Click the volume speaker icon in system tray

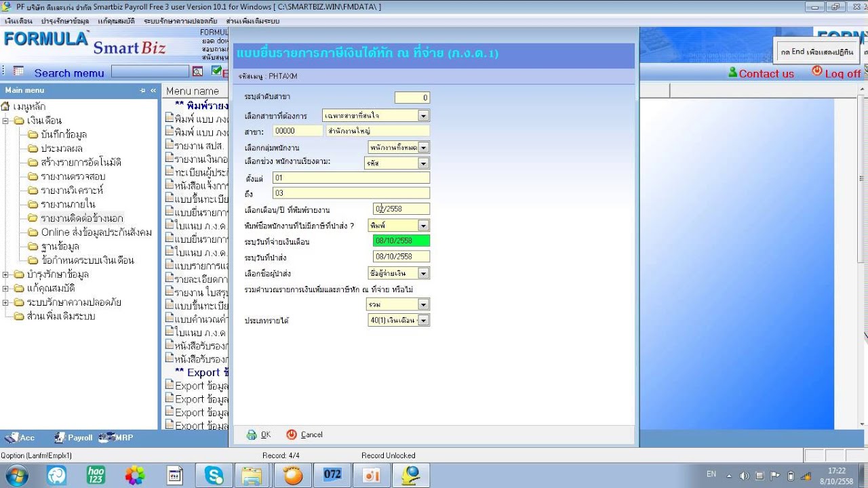[745, 476]
